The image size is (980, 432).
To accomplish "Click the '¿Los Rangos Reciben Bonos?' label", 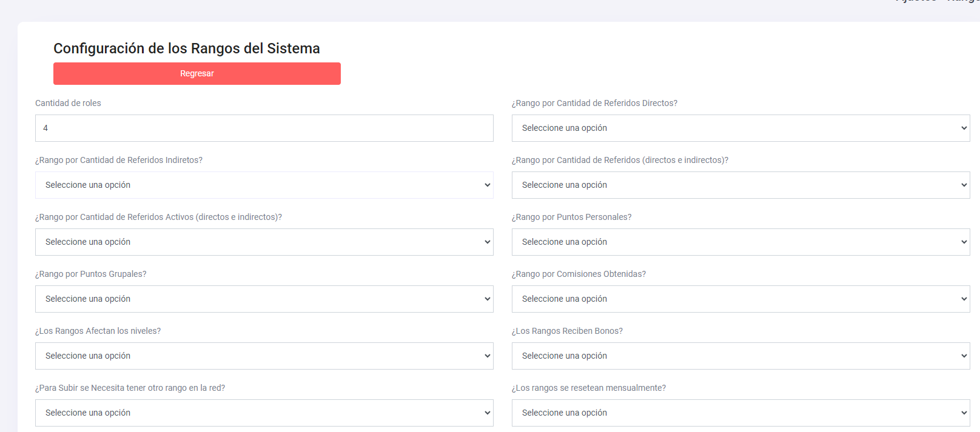I will pos(567,331).
